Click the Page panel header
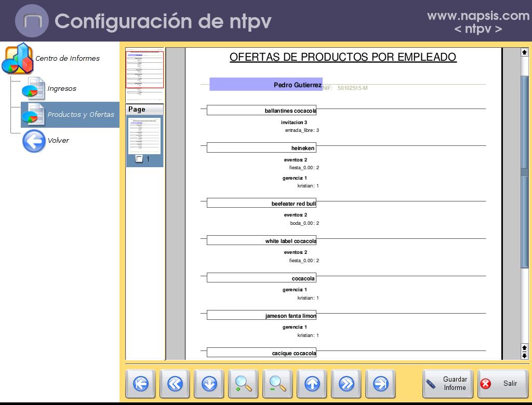The width and height of the screenshot is (532, 405). click(x=145, y=110)
